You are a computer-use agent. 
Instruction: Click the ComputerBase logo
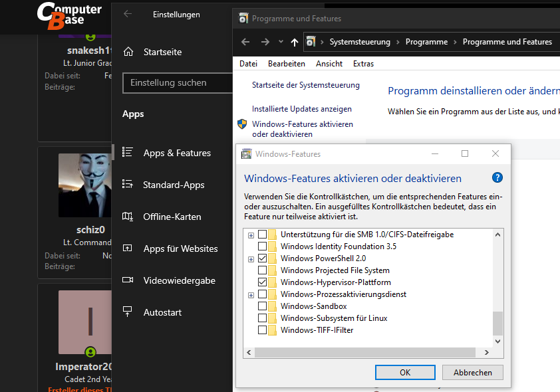coord(69,15)
